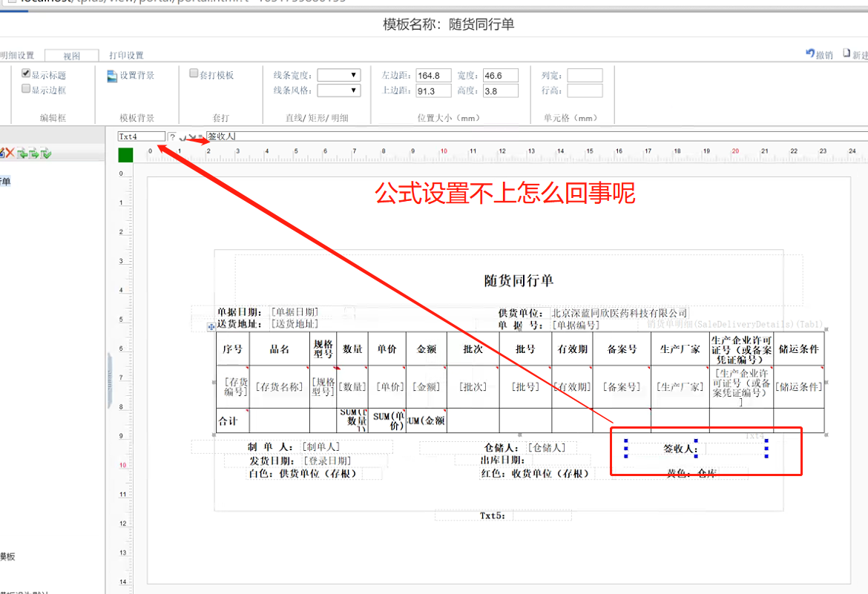Click the 有效期 column header

point(572,349)
